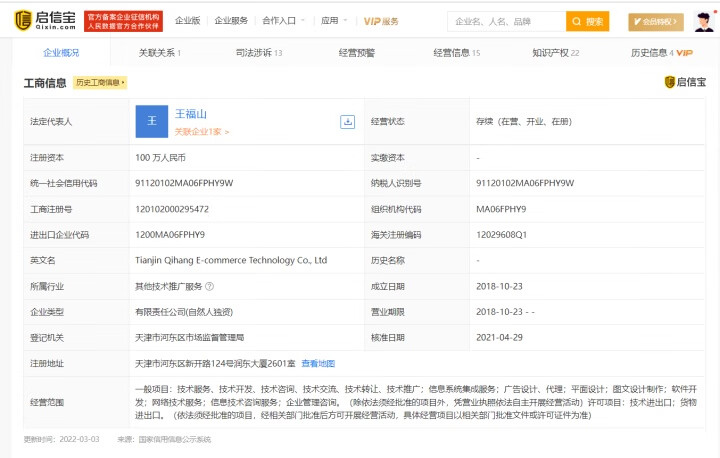This screenshot has height=458, width=720.
Task: Click the 查看地图 link
Action: (318, 363)
